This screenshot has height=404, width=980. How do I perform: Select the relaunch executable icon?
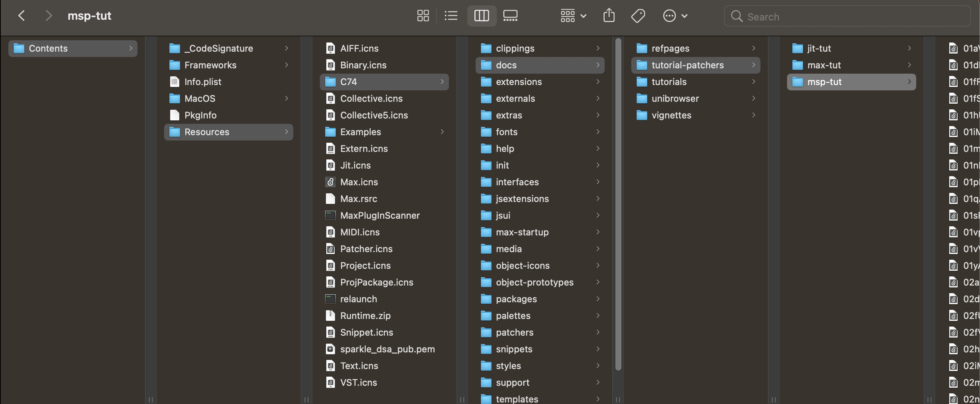[330, 299]
